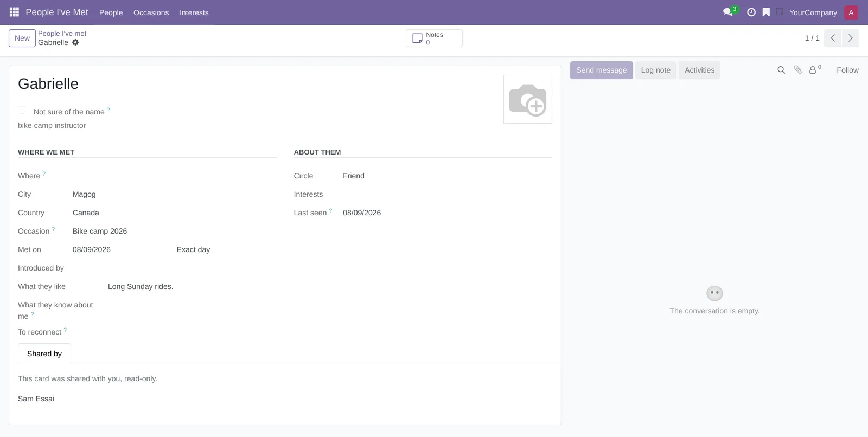Open the People menu
Viewport: 868px width, 437px height.
111,12
